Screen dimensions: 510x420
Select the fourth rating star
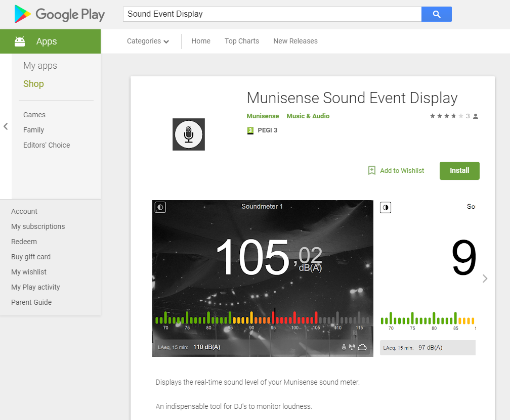tap(453, 116)
